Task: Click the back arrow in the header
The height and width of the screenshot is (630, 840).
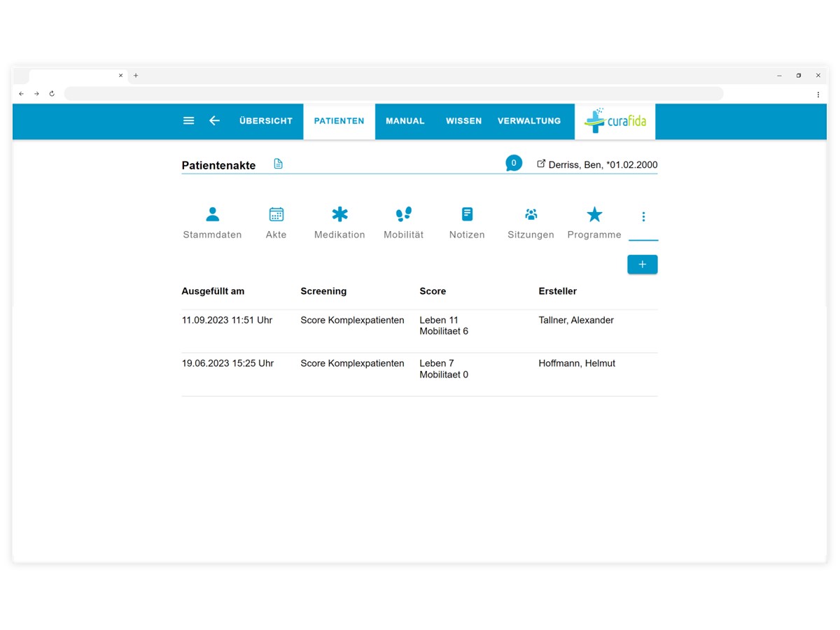Action: tap(214, 120)
